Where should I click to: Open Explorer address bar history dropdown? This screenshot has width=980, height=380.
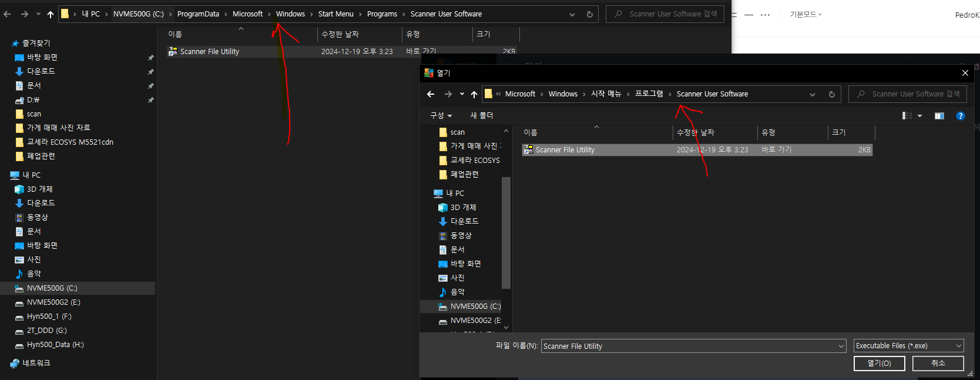coord(572,14)
